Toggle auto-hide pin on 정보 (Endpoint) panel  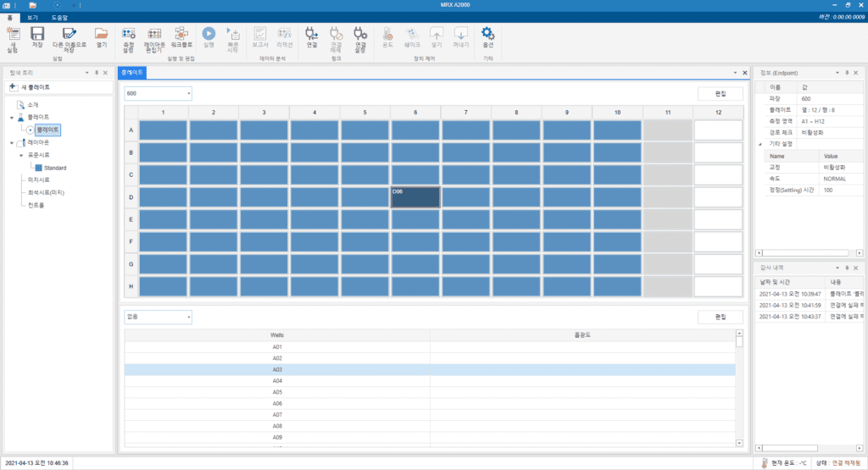(x=846, y=73)
